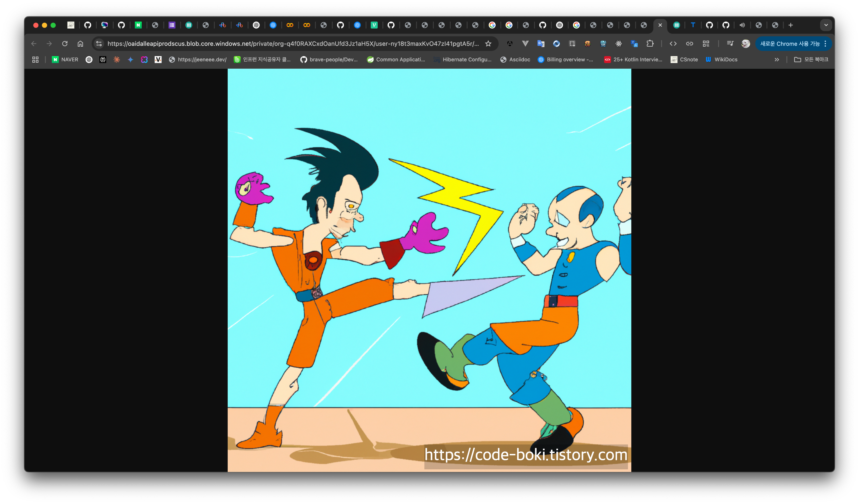Click the URL address field
Screen dimensions: 859x504
point(293,44)
